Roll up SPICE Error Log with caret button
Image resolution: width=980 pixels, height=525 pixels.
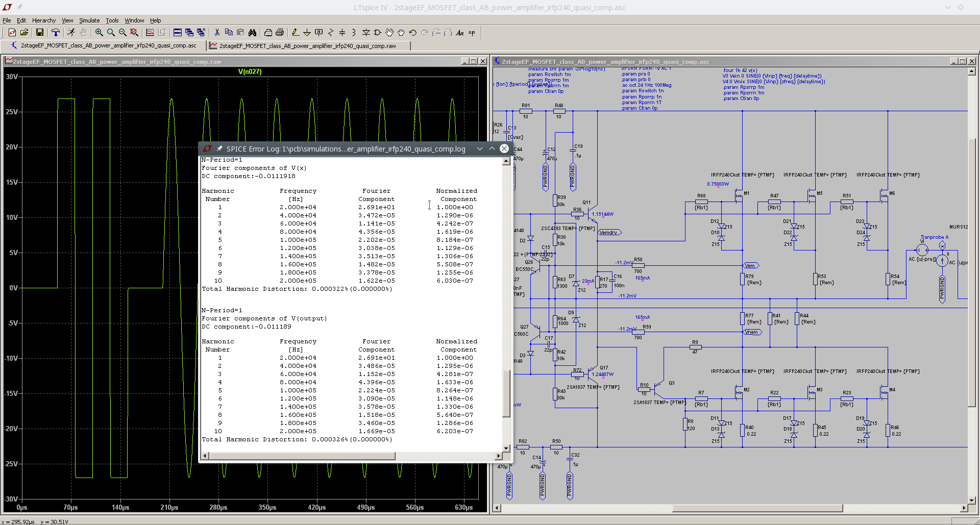(x=492, y=148)
